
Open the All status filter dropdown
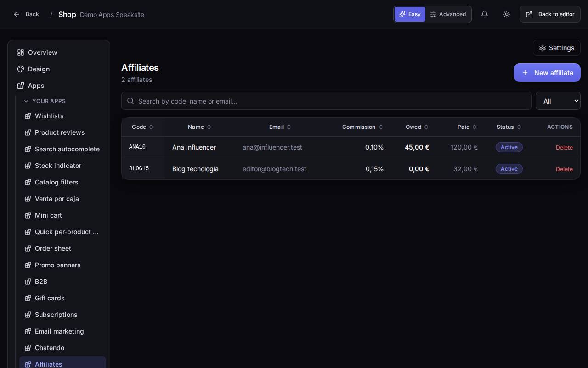click(x=558, y=101)
